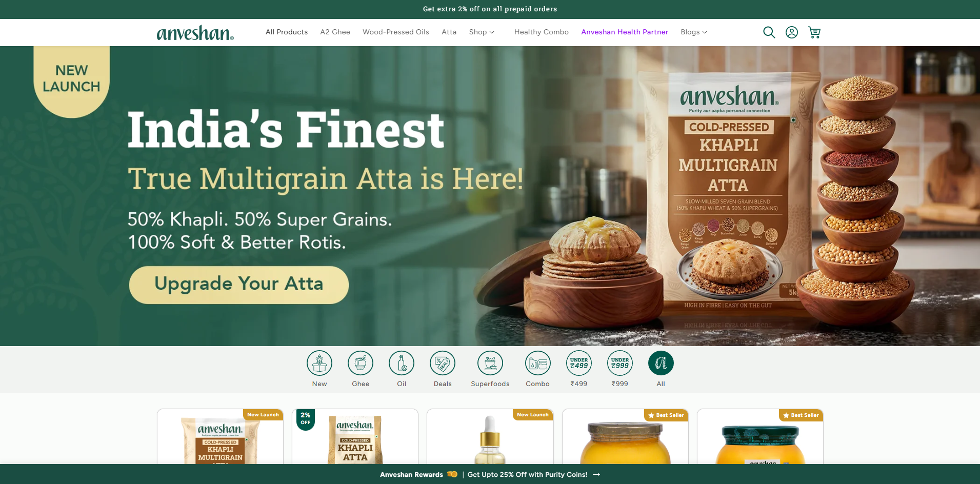Image resolution: width=980 pixels, height=484 pixels.
Task: Visit Anveshan Health Partner link
Action: (625, 32)
